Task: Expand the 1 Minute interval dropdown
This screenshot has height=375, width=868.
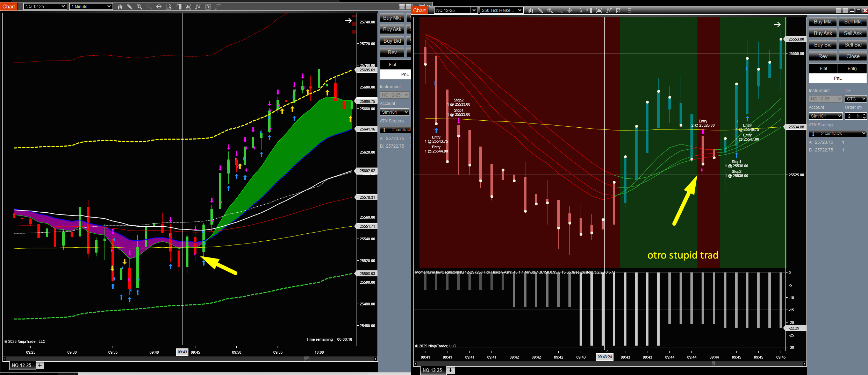Action: pos(109,7)
